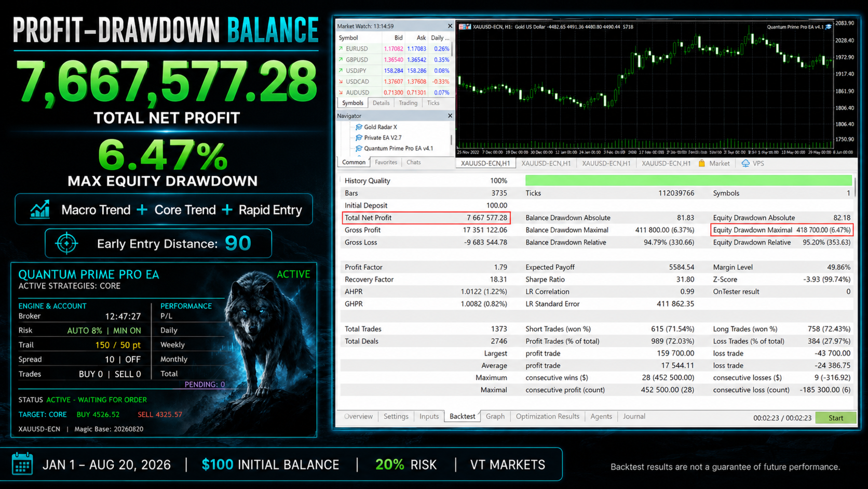Close the Market Watch panel
The height and width of the screenshot is (489, 868).
click(x=450, y=26)
